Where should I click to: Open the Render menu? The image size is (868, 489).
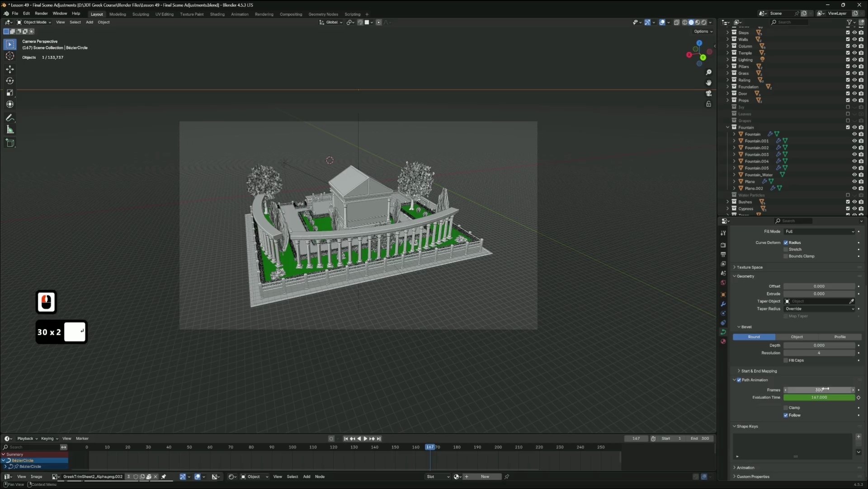click(x=41, y=14)
